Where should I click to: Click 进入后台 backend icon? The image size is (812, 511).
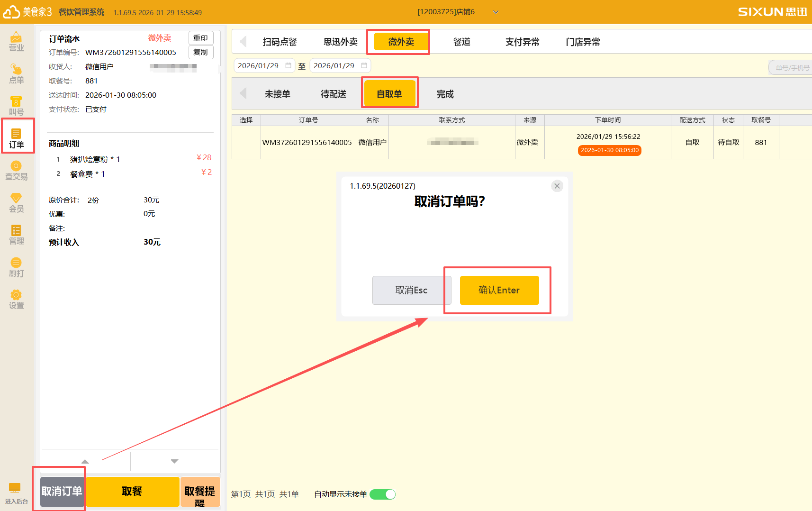16,493
